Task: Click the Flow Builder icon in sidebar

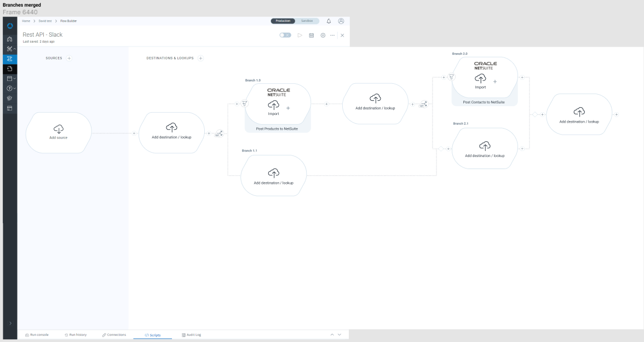Action: pyautogui.click(x=10, y=59)
